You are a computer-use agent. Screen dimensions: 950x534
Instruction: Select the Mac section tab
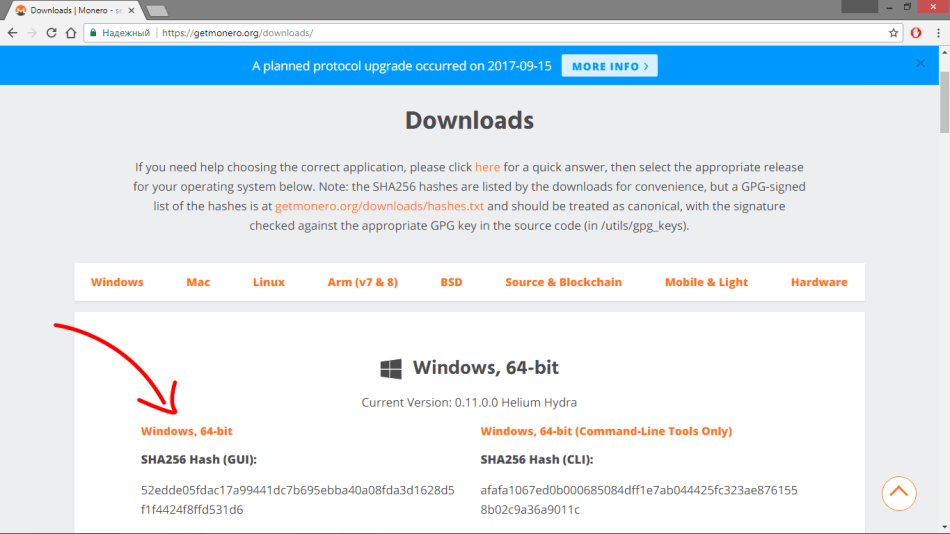click(x=198, y=282)
